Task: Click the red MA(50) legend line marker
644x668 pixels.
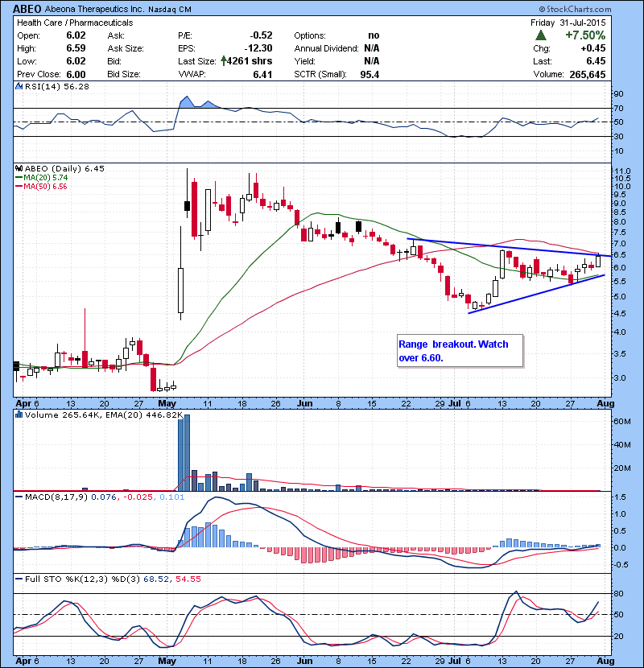Action: pyautogui.click(x=19, y=187)
